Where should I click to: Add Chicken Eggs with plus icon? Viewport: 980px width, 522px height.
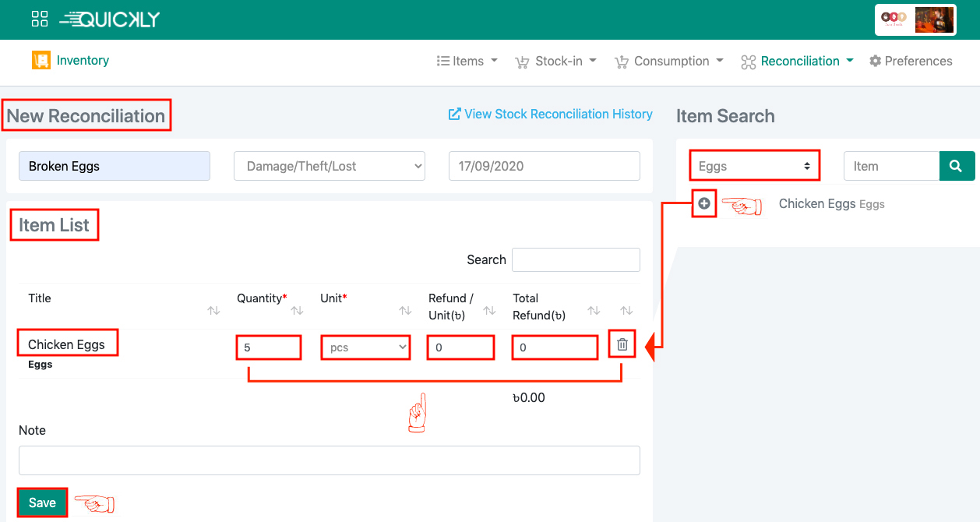(704, 203)
